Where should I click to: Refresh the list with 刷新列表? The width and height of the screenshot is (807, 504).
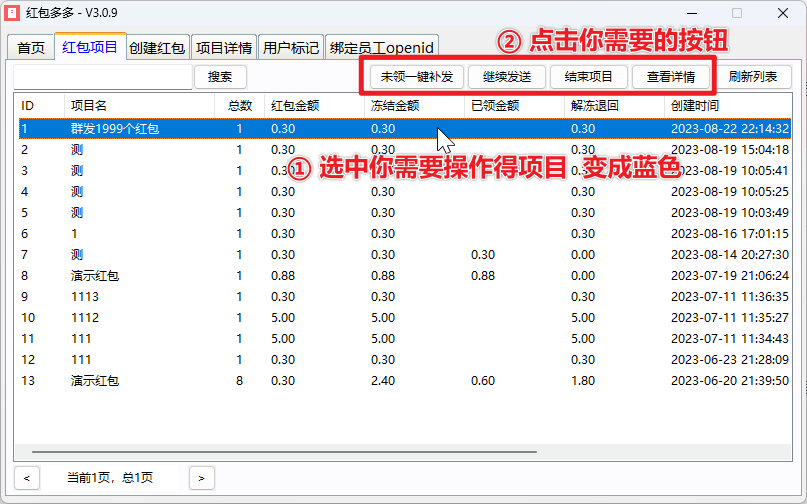(x=759, y=77)
